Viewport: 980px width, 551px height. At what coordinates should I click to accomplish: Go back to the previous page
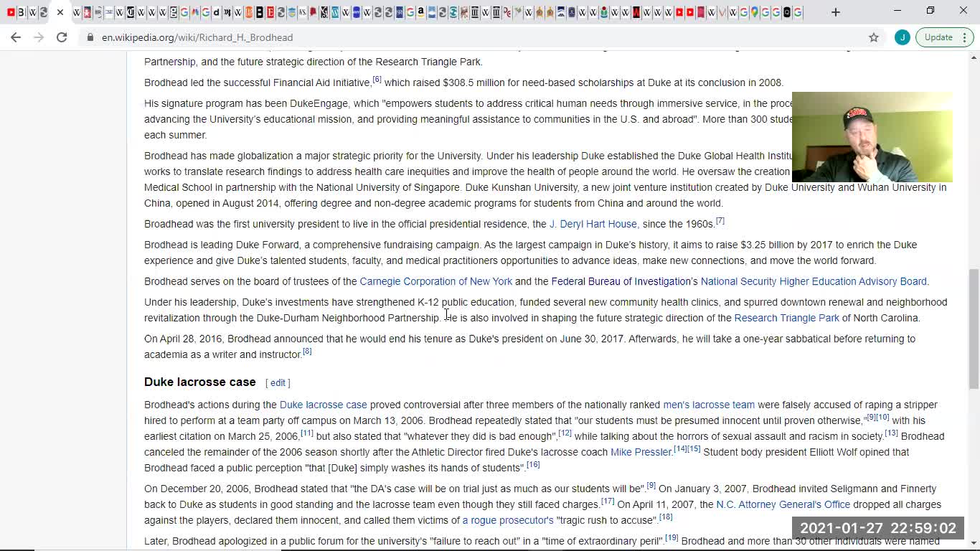16,37
